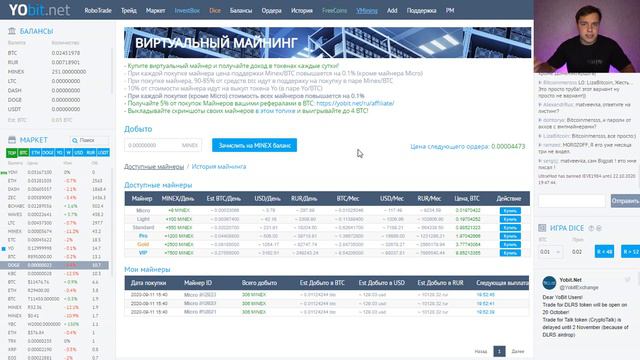Screen dimensions: 640x360
Task: Click the R < 48 dice button
Action: click(604, 252)
